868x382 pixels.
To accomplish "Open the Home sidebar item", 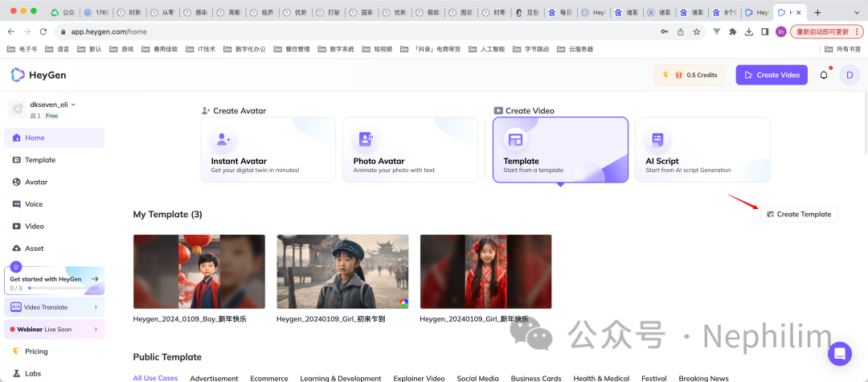I will (55, 138).
